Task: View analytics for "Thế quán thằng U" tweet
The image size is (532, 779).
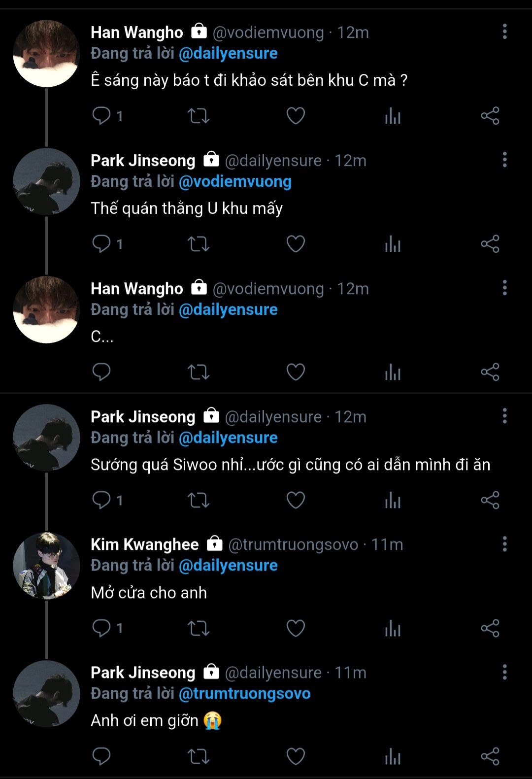Action: 393,244
